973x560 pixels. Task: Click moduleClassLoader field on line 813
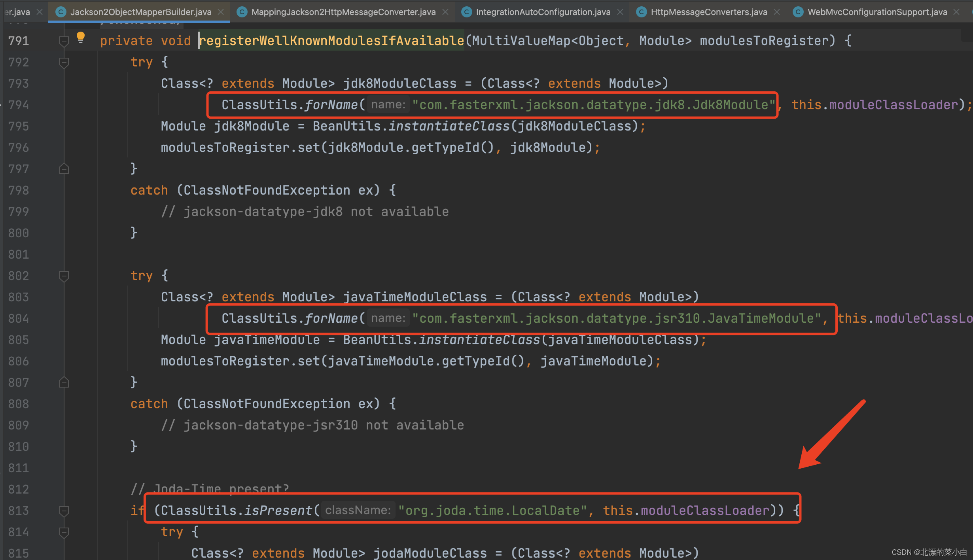coord(705,511)
